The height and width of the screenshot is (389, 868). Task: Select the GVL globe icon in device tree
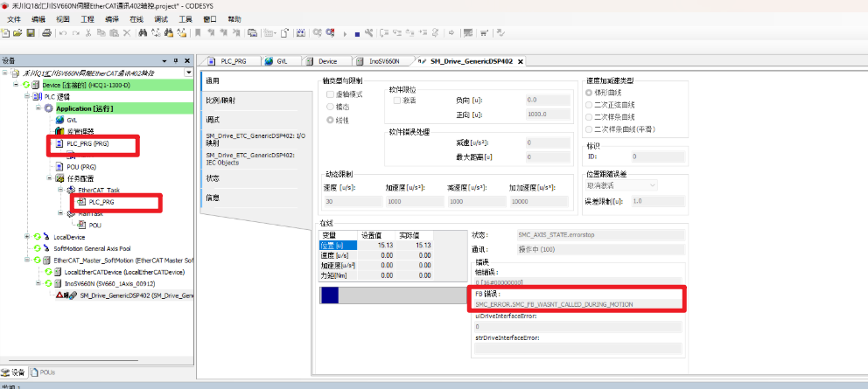[59, 120]
